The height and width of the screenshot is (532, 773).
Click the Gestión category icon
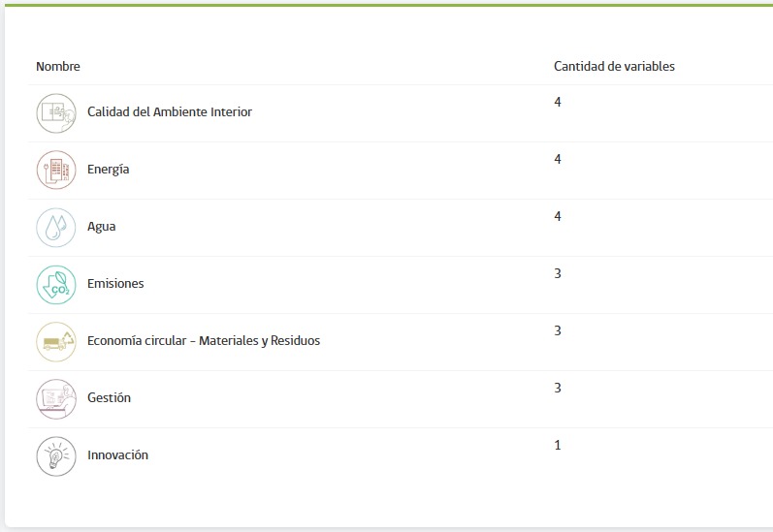[55, 398]
